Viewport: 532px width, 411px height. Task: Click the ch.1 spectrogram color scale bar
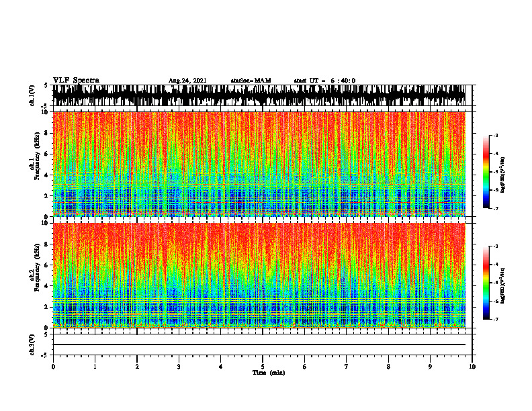(x=486, y=172)
